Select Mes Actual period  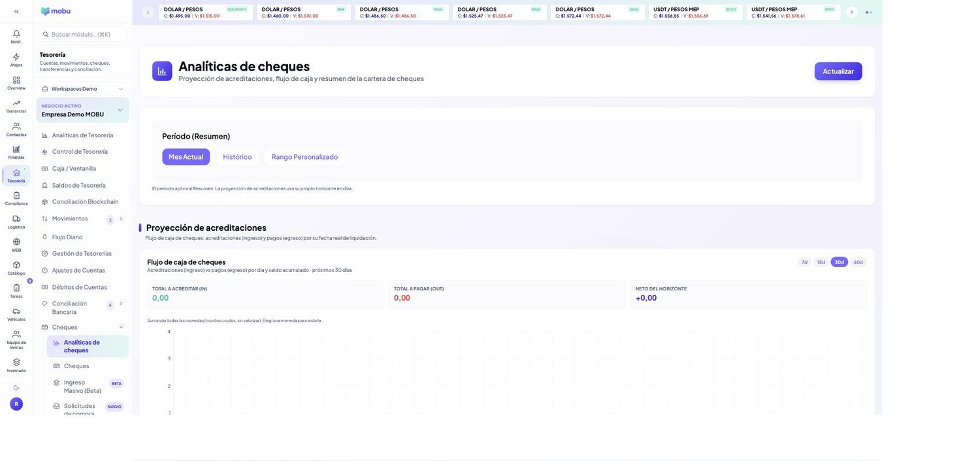[x=186, y=157]
